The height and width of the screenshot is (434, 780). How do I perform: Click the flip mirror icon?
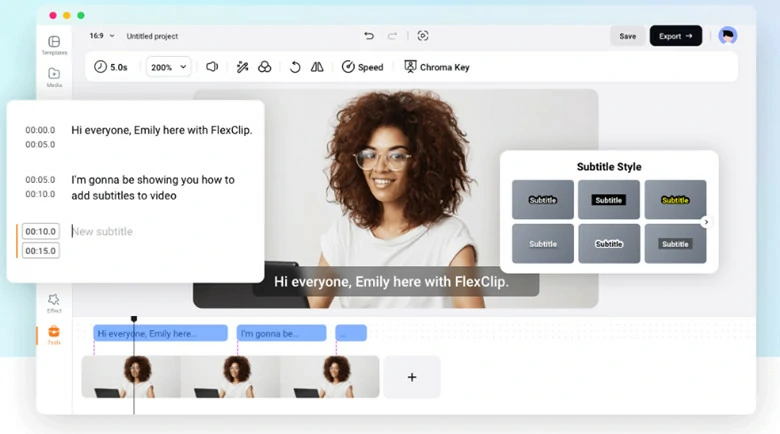point(317,67)
